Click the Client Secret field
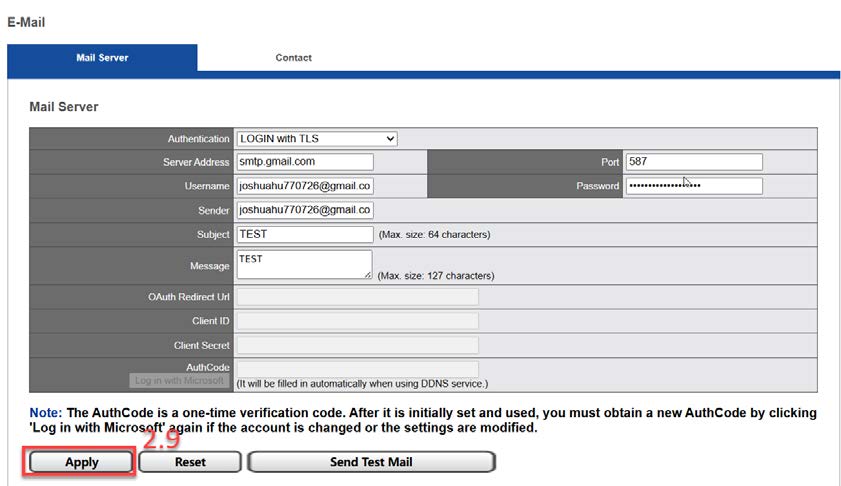 (358, 345)
